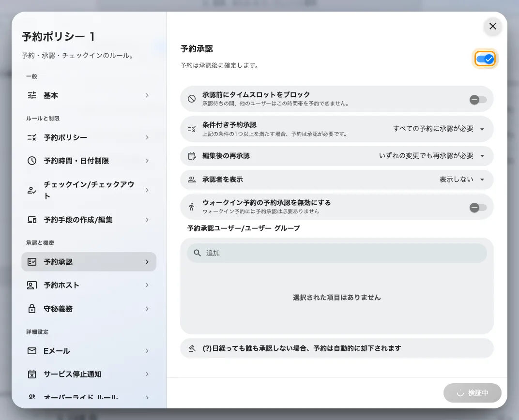Open the 基本 settings section

[89, 96]
